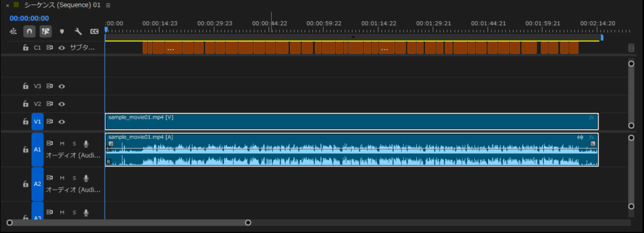
Task: Close the Sequence 01 tab
Action: [8, 6]
